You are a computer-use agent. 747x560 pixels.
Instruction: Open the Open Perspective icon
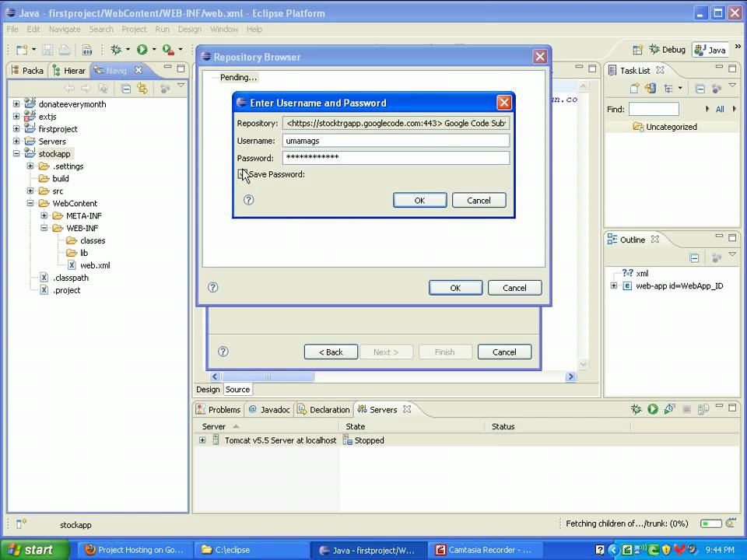(637, 50)
